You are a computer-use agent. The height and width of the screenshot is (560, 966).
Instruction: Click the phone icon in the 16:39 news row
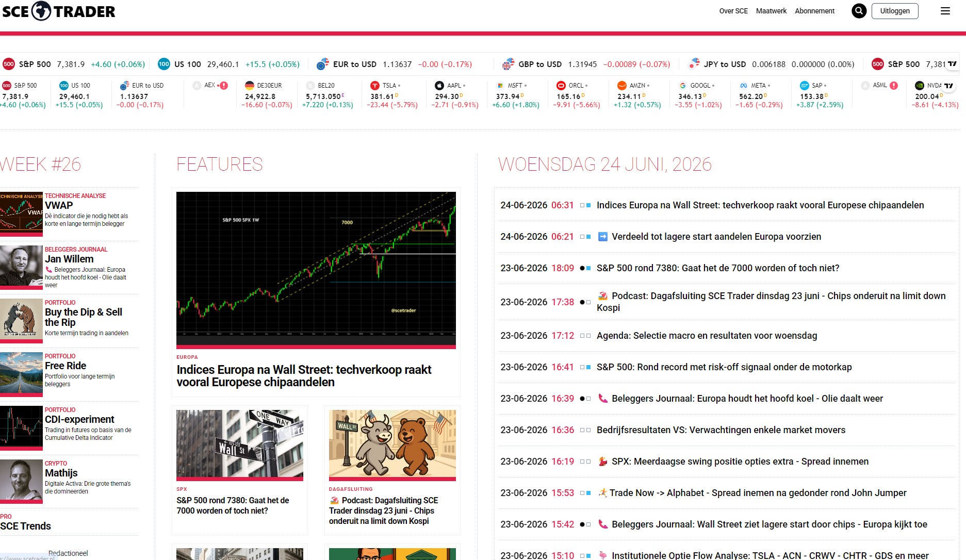point(602,399)
